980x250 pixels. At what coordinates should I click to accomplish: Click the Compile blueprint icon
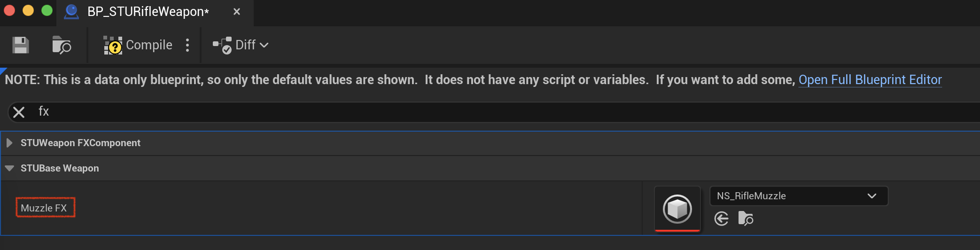[113, 45]
